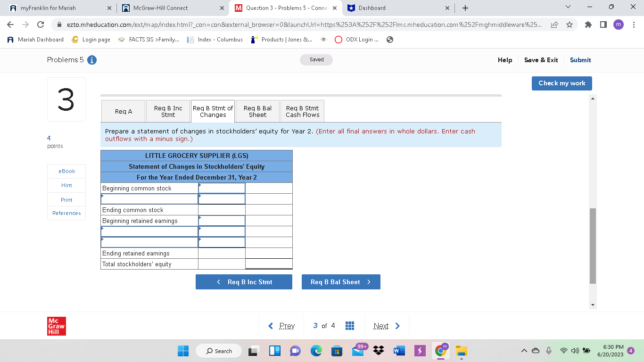Open Dropbox from the taskbar

click(x=378, y=351)
